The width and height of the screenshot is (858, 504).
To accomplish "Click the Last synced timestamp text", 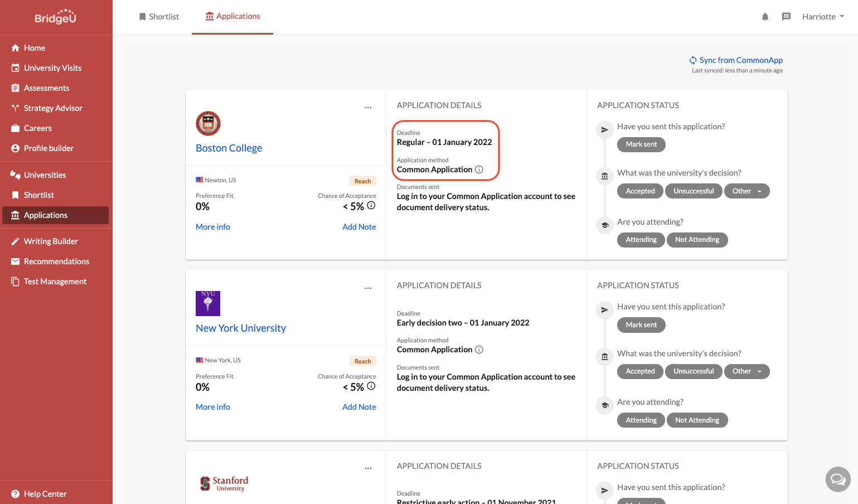I will tap(737, 71).
